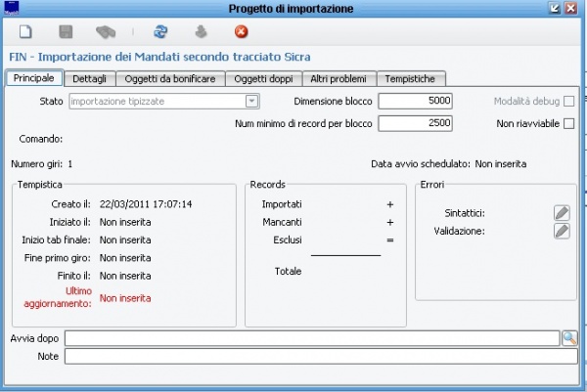Click magnifier lookup icon beside Avvia dopo

point(569,338)
